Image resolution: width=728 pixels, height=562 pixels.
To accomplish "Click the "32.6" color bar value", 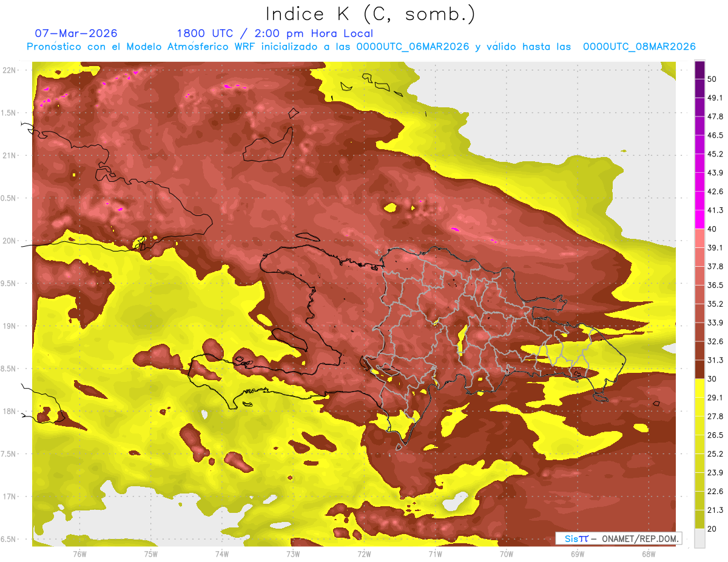I will pyautogui.click(x=715, y=341).
